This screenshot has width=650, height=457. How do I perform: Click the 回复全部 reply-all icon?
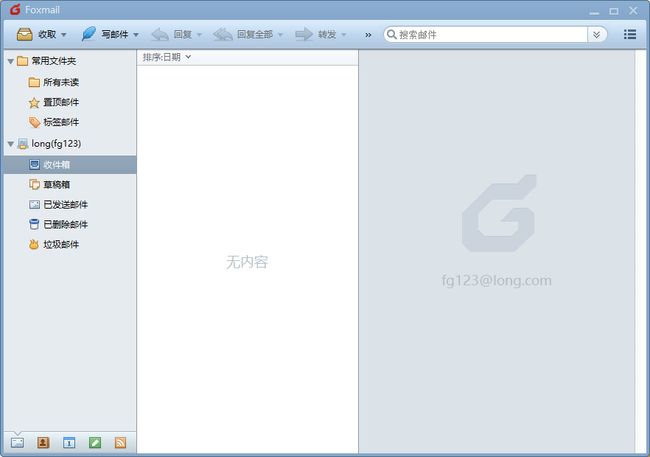pyautogui.click(x=223, y=34)
